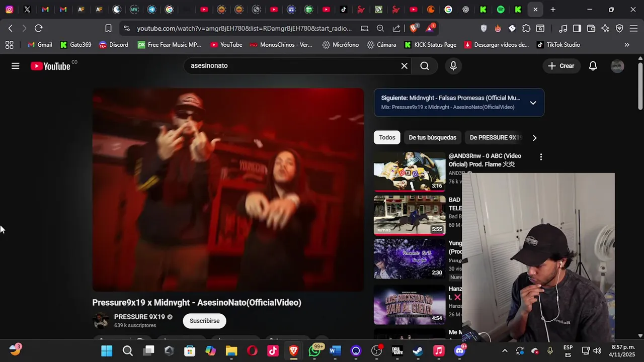Open Brave VPN shield icon
The height and width of the screenshot is (362, 644).
(619, 29)
